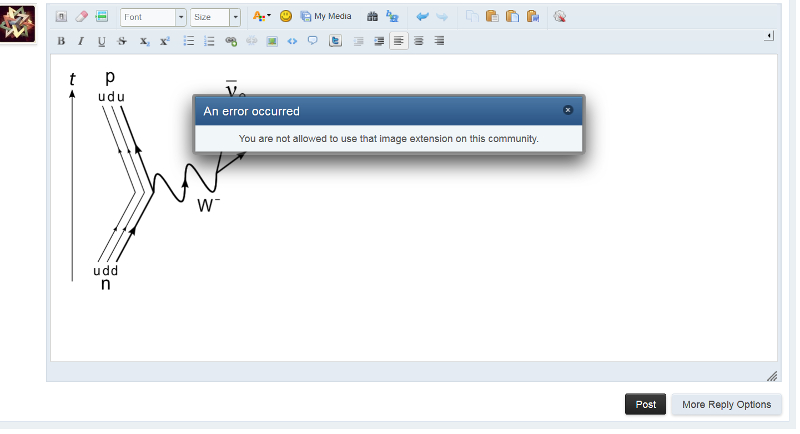Insert a numbered list
The image size is (800, 434).
209,41
